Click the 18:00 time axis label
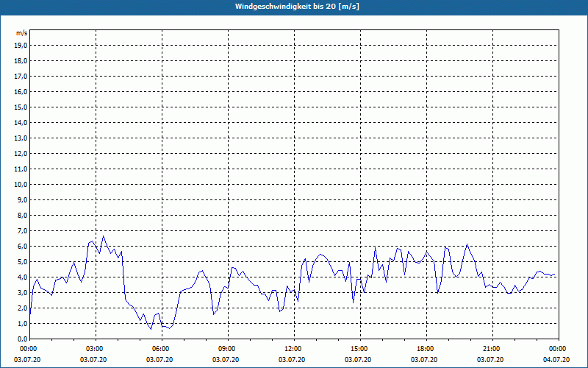 427,349
